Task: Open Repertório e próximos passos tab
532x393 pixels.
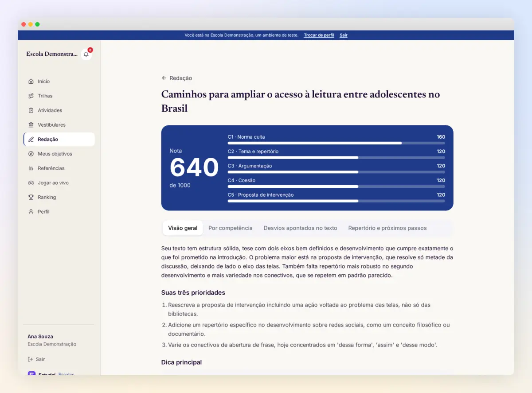Action: 387,228
